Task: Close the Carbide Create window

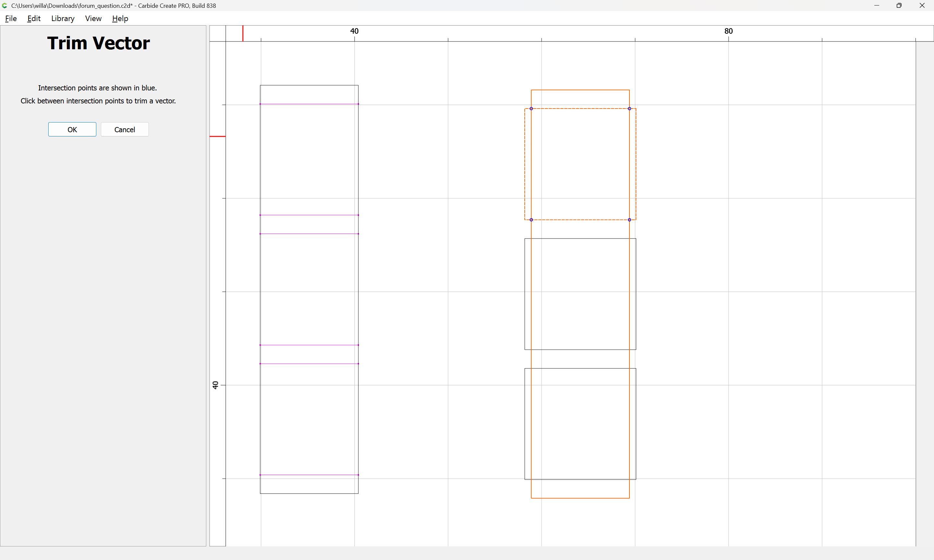Action: tap(922, 6)
